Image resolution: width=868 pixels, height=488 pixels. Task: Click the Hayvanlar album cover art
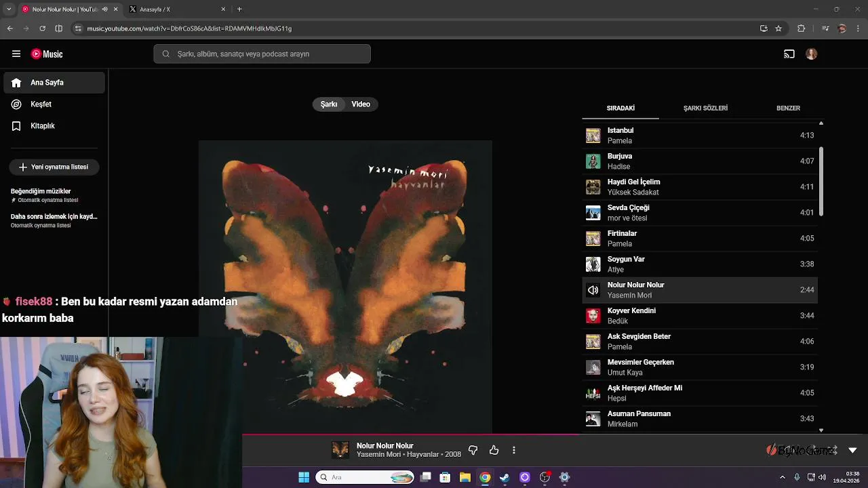pyautogui.click(x=345, y=287)
